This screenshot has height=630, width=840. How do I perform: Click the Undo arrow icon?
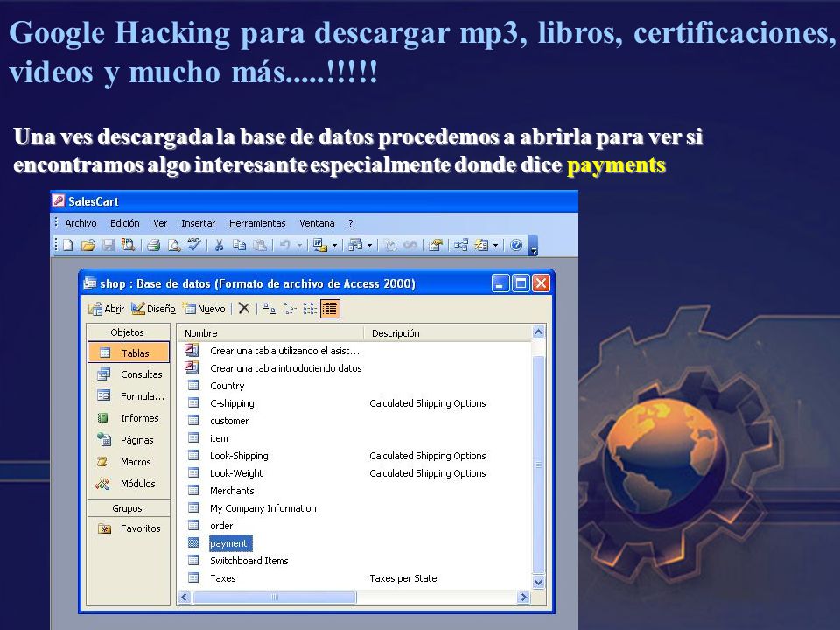click(x=284, y=245)
